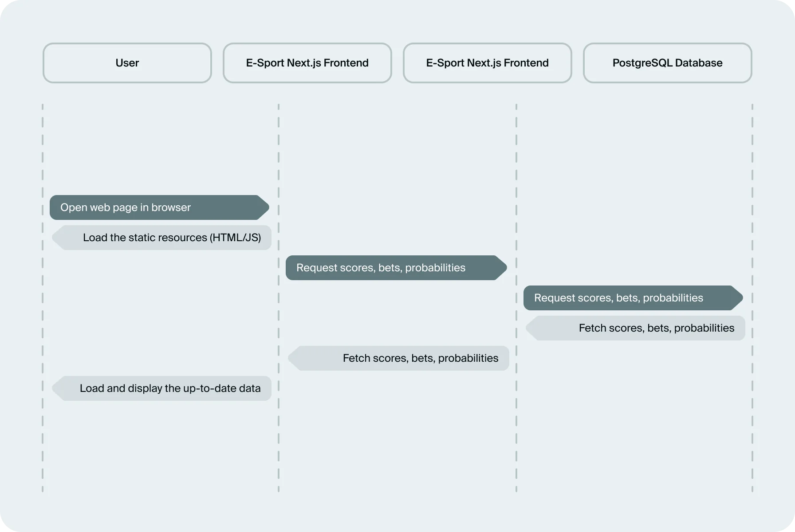Select E-Sport Next.js Frontend box beside PostgreSQL Database

click(x=488, y=63)
